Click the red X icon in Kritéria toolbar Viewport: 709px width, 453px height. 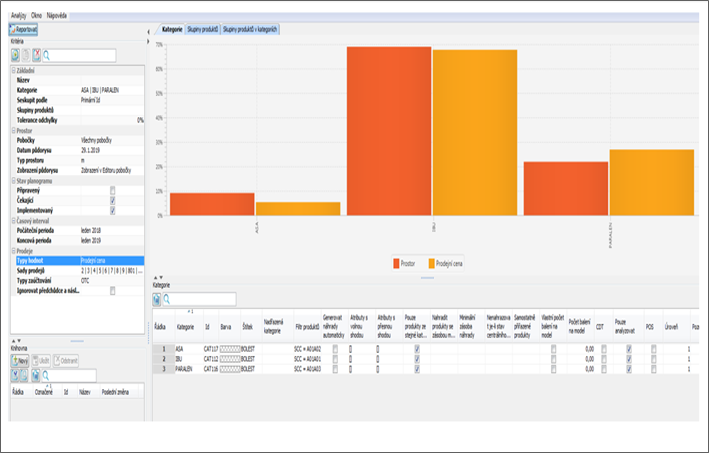click(x=37, y=56)
